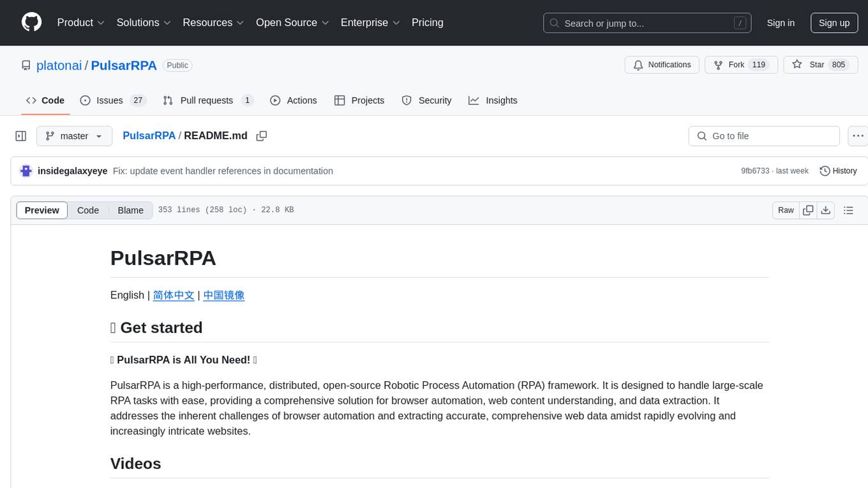This screenshot has width=868, height=488.
Task: Click the Sign in link
Action: pos(781,23)
